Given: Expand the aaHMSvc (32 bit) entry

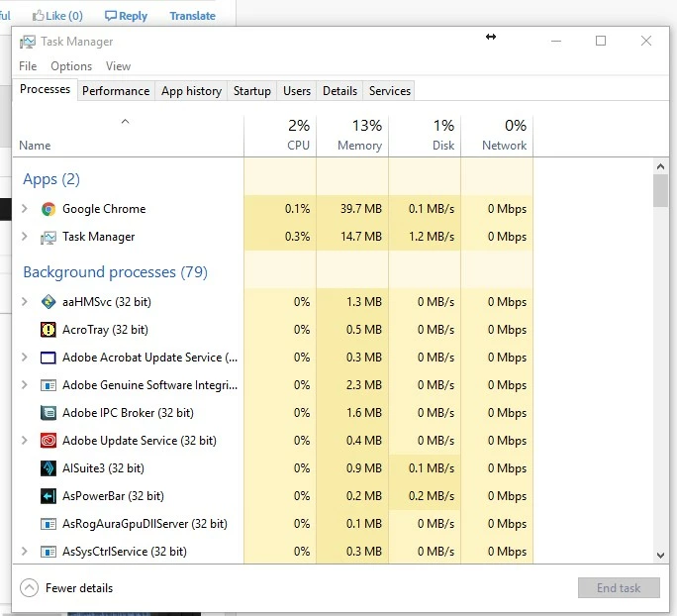Looking at the screenshot, I should pos(25,301).
